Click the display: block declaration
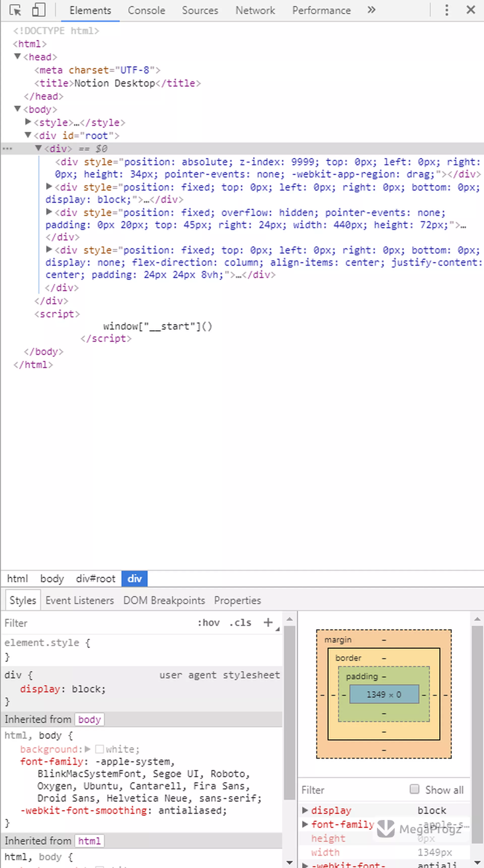The width and height of the screenshot is (484, 868). (x=63, y=689)
